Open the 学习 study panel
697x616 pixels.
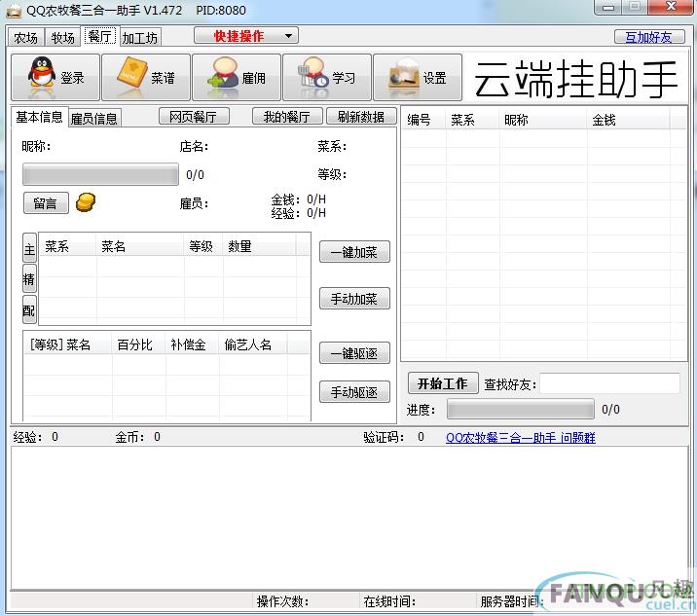click(x=327, y=77)
